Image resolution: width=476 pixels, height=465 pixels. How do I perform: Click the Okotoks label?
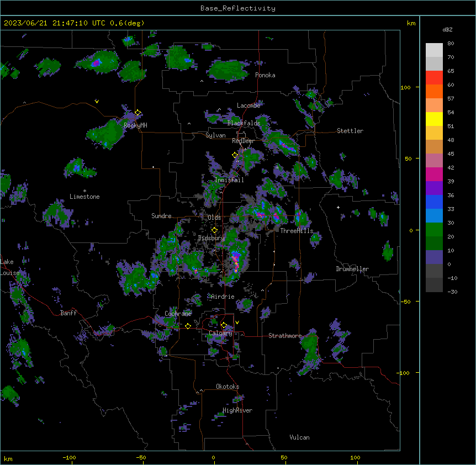point(228,387)
